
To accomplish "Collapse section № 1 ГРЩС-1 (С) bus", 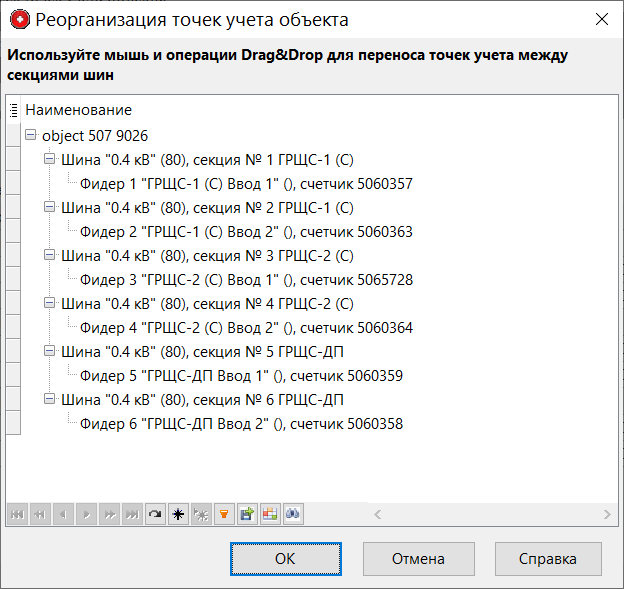I will [49, 159].
